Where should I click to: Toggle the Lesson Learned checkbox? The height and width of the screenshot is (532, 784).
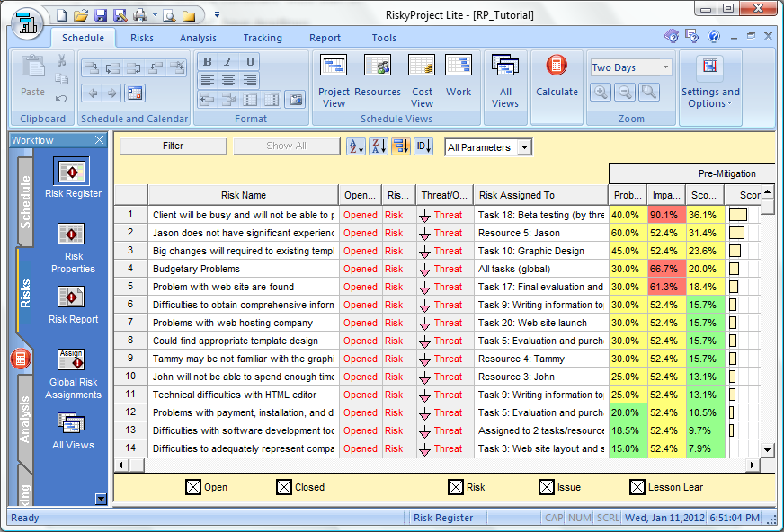[637, 487]
